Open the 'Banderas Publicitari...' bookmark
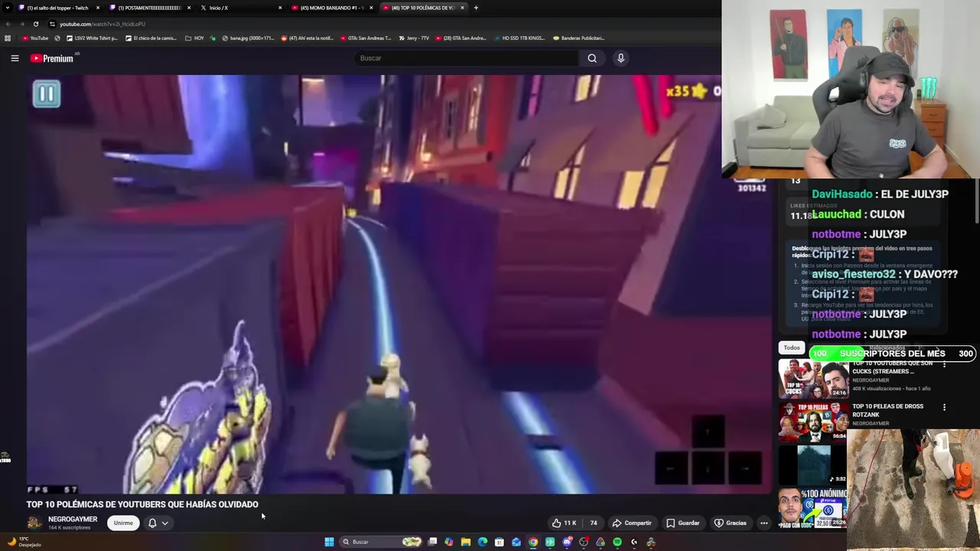 [x=578, y=38]
